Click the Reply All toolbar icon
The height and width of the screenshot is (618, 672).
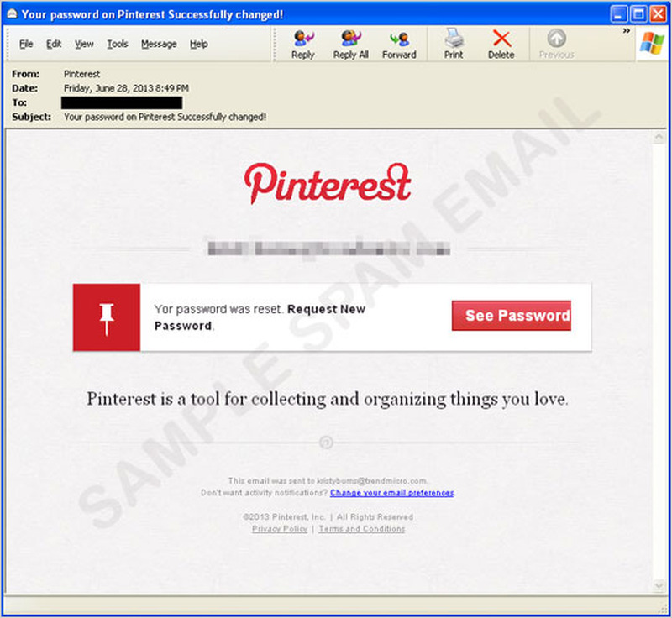click(350, 39)
